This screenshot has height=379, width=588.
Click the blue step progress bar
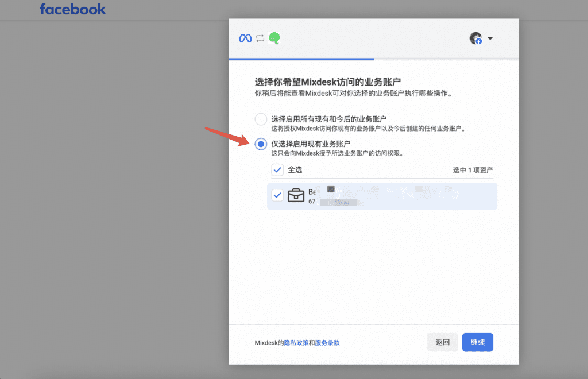point(301,59)
